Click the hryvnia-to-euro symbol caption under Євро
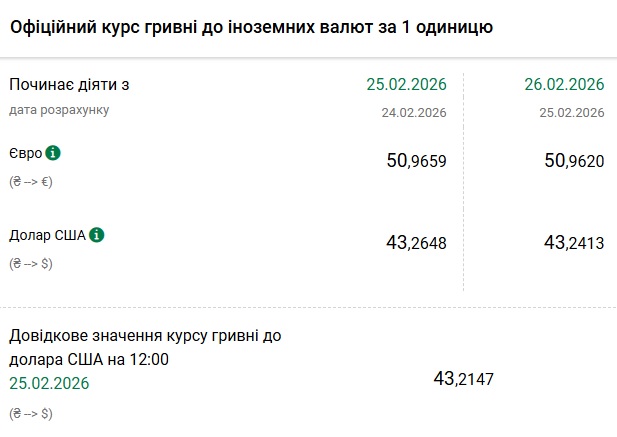This screenshot has width=617, height=437. click(x=30, y=182)
